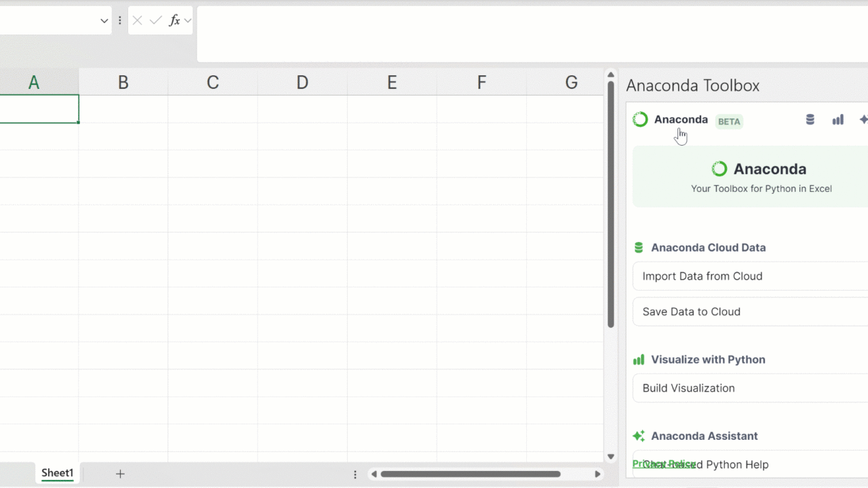Click the vertical scrollbar thumb
868x488 pixels.
point(610,205)
